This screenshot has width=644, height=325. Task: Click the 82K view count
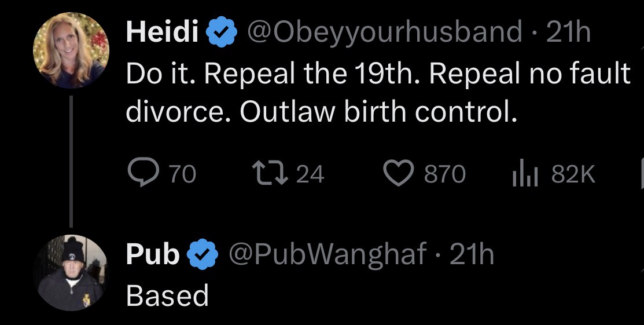click(x=572, y=174)
